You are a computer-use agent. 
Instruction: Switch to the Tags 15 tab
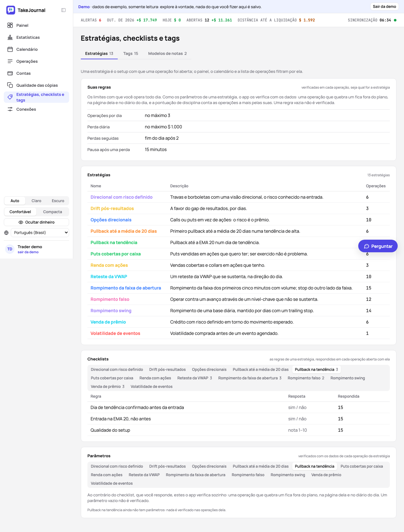(x=131, y=54)
